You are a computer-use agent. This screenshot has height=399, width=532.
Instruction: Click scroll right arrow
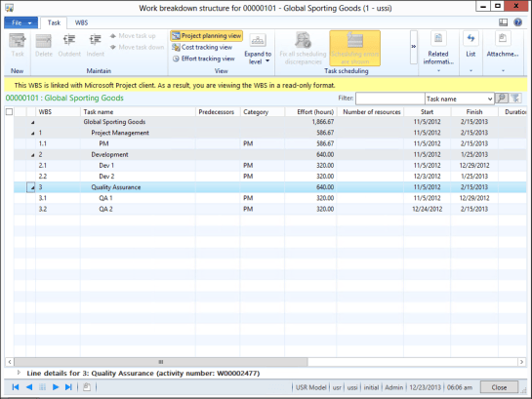(x=521, y=362)
